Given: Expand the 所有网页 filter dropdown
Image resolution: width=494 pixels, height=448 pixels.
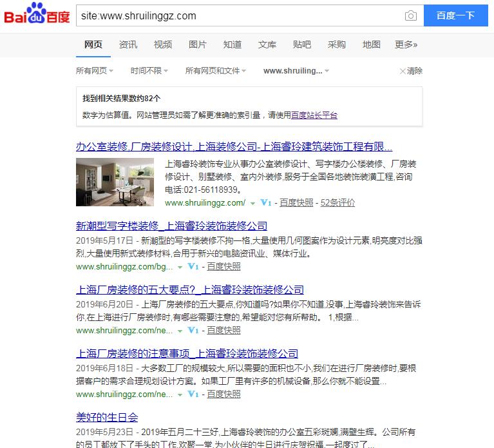Looking at the screenshot, I should 95,71.
